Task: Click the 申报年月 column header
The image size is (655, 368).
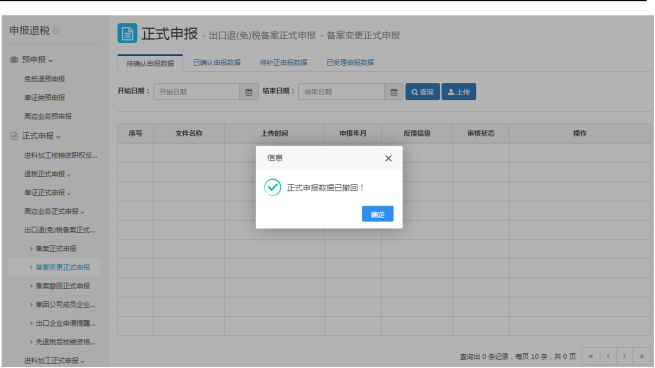Action: (x=353, y=133)
